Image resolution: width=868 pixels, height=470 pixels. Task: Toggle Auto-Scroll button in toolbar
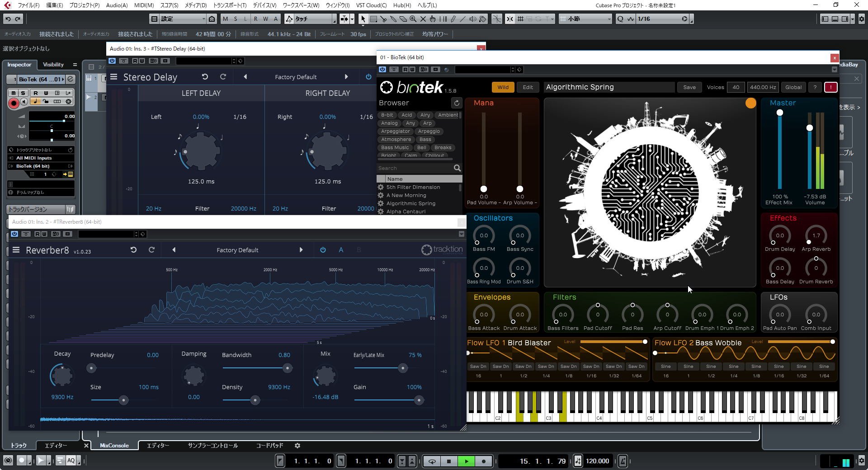pyautogui.click(x=344, y=19)
